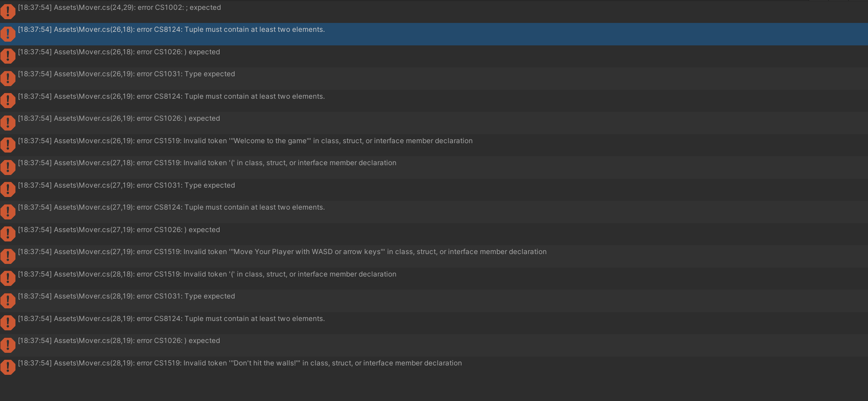This screenshot has width=868, height=401.
Task: Click error icon next to "Welcome to the game" message
Action: [8, 145]
